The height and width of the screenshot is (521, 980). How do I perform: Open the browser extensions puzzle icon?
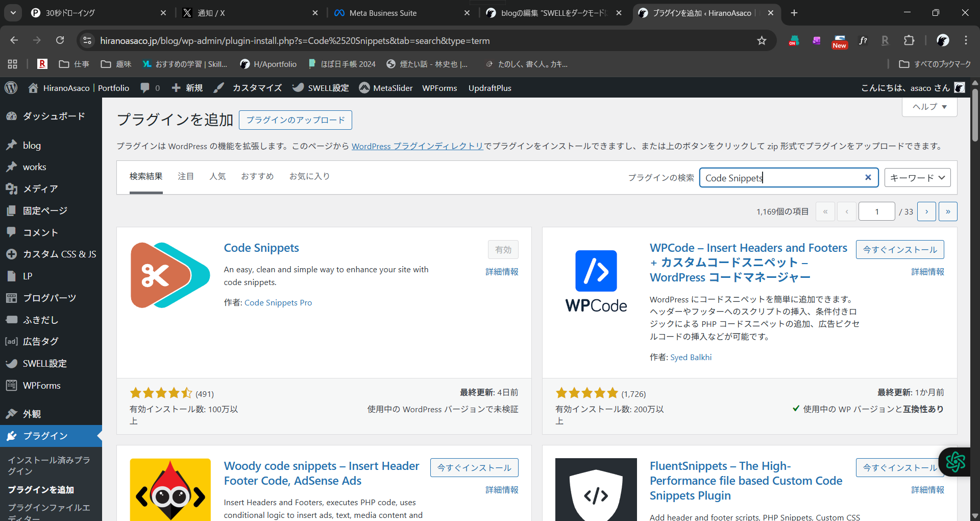[x=909, y=40]
